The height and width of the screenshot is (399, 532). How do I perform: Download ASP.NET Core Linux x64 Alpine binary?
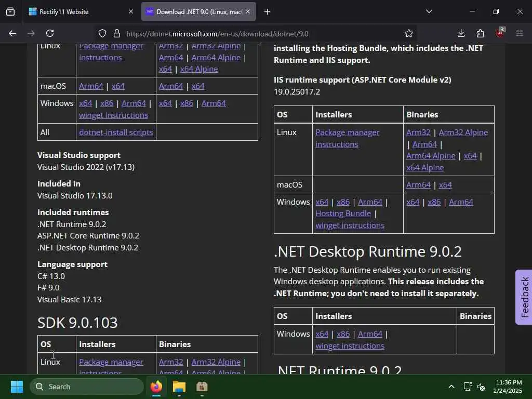click(425, 168)
